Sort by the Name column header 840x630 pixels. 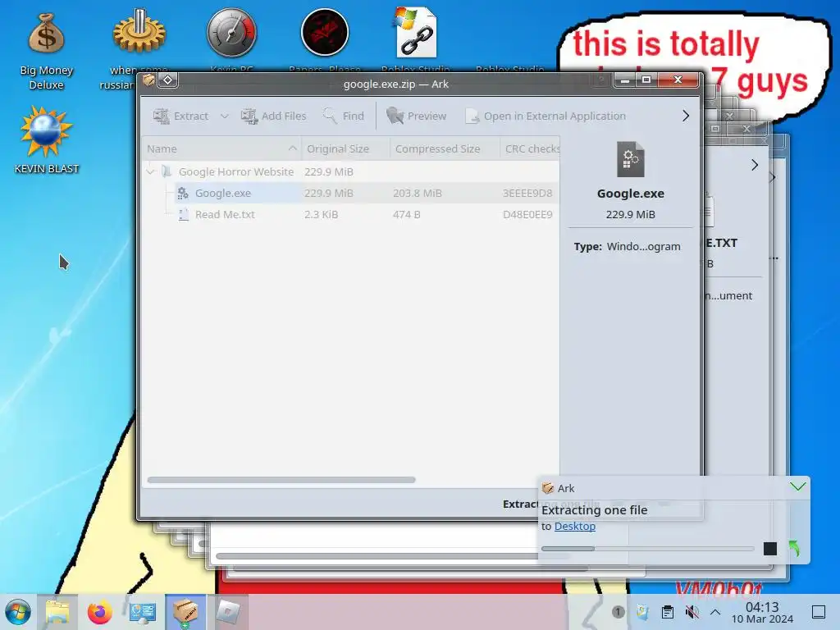point(221,149)
